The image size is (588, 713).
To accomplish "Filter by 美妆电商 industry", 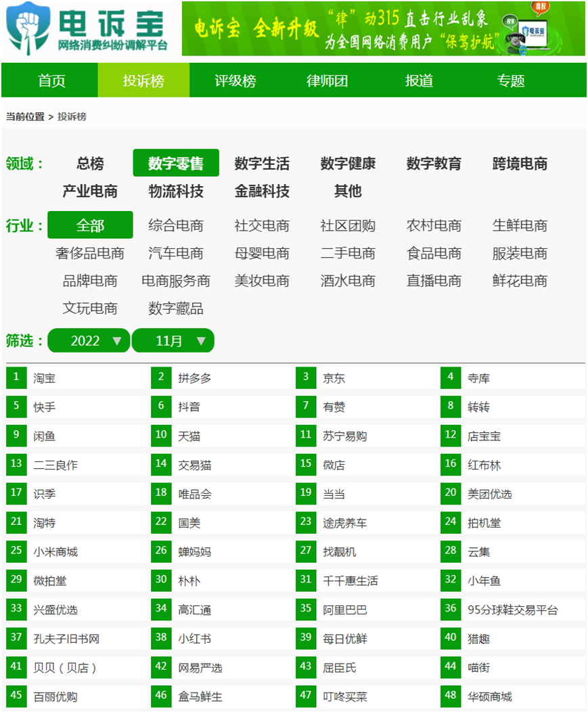I will (x=262, y=281).
